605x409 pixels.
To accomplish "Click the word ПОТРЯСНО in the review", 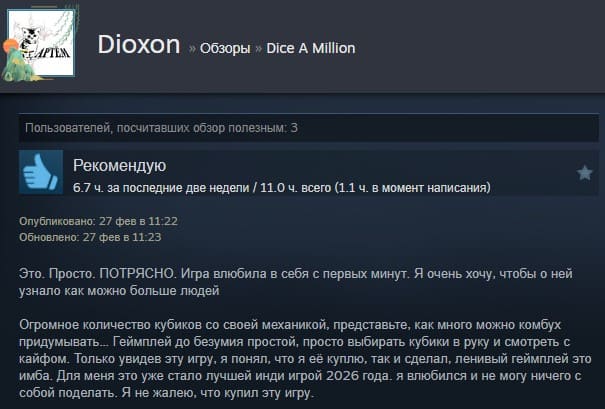I will point(137,274).
